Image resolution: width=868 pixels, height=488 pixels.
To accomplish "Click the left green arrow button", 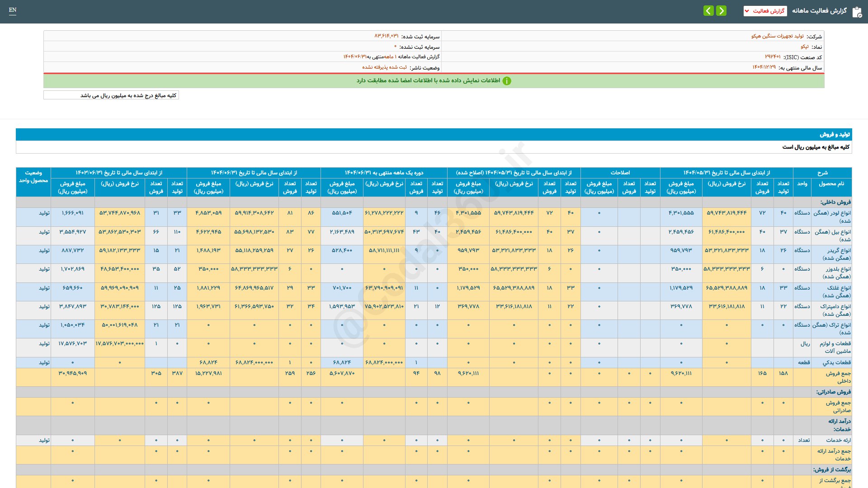I will click(708, 10).
